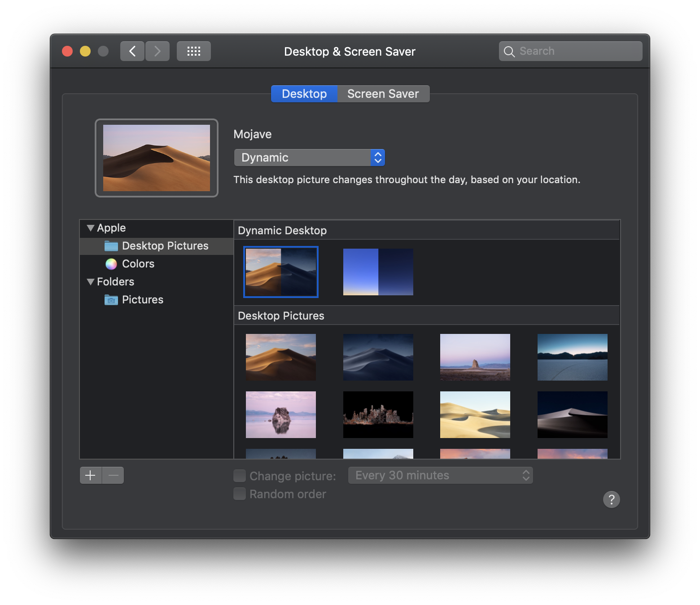Click the Mojave wallpaper name label

(x=253, y=134)
